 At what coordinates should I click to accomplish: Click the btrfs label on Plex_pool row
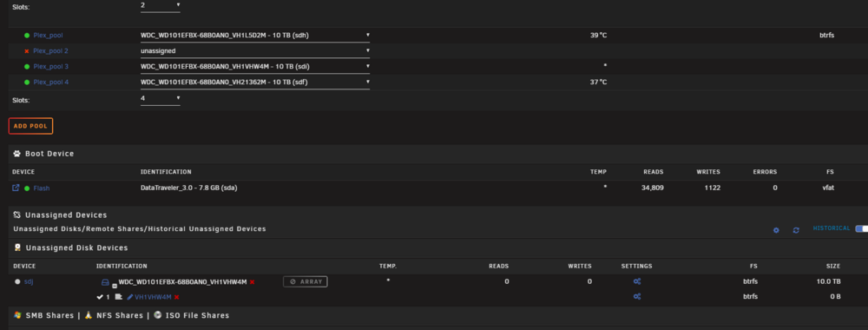826,36
